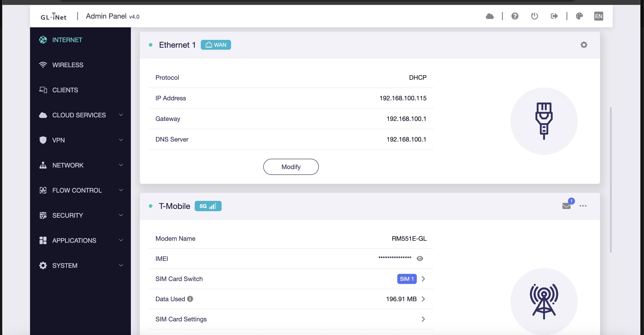
Task: Open the help question mark icon
Action: pos(515,16)
